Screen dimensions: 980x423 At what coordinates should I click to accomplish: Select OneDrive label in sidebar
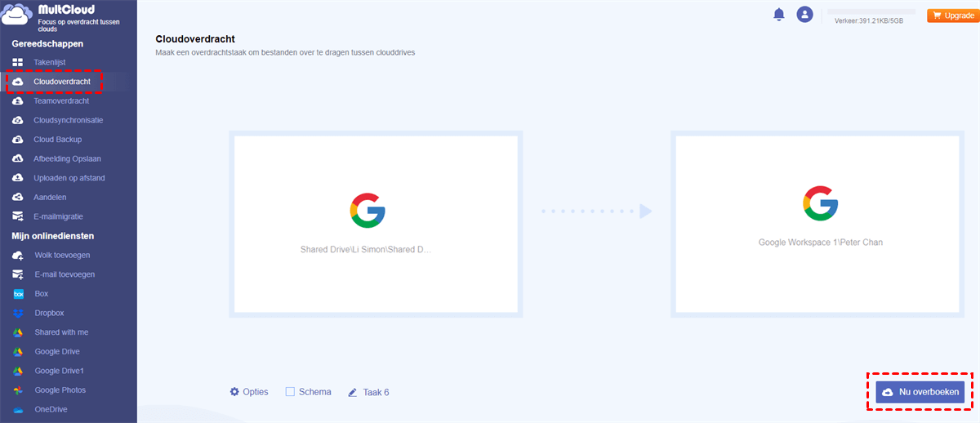click(51, 410)
